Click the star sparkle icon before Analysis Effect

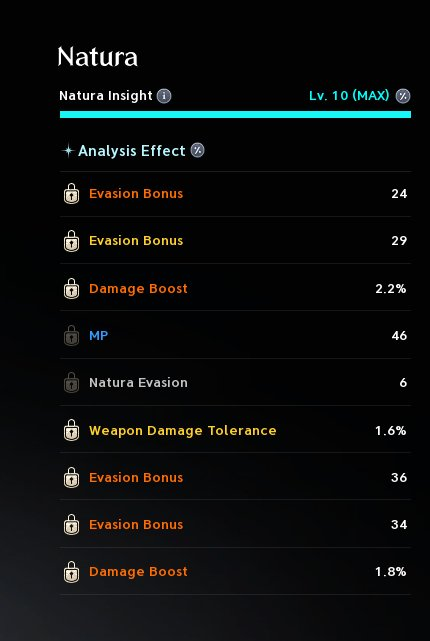(x=68, y=151)
